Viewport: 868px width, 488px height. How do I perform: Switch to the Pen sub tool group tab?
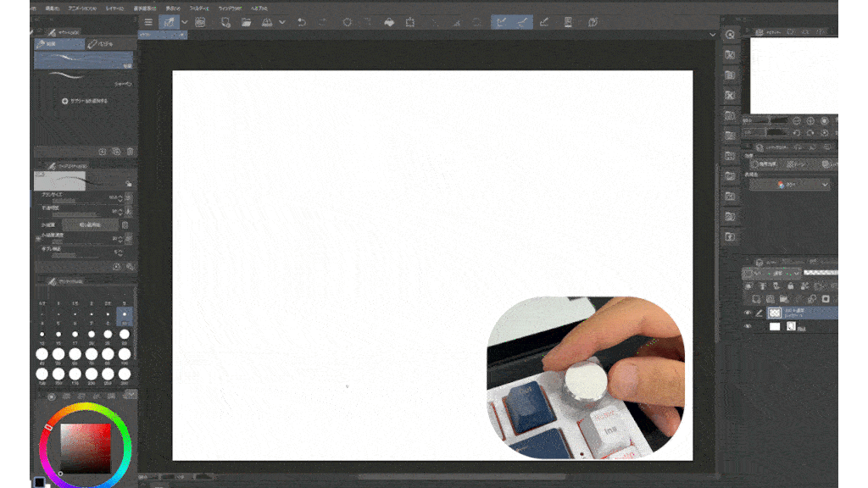(60, 44)
